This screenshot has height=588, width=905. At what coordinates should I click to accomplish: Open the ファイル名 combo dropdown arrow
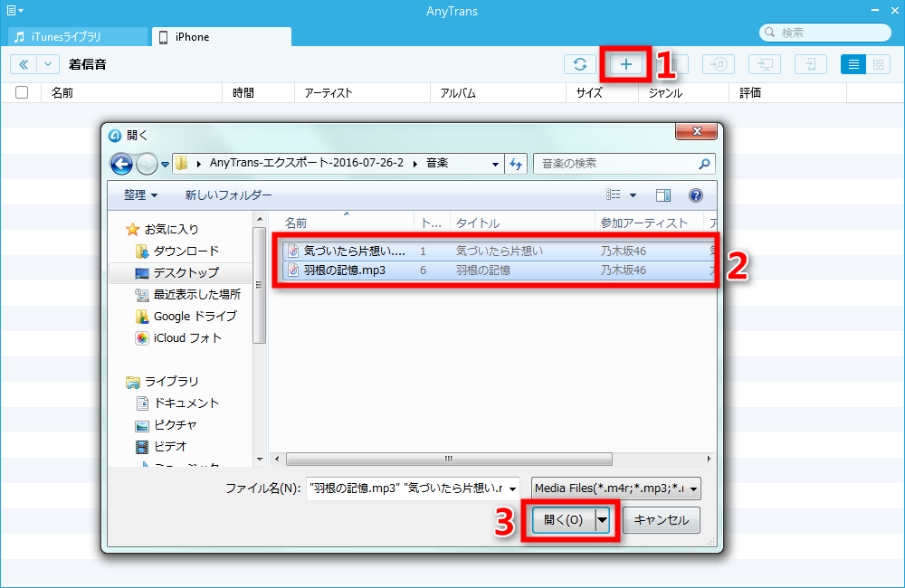tap(512, 488)
